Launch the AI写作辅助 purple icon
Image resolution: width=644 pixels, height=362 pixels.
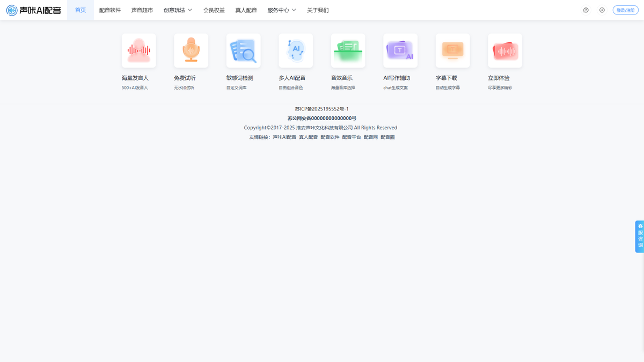click(x=400, y=51)
